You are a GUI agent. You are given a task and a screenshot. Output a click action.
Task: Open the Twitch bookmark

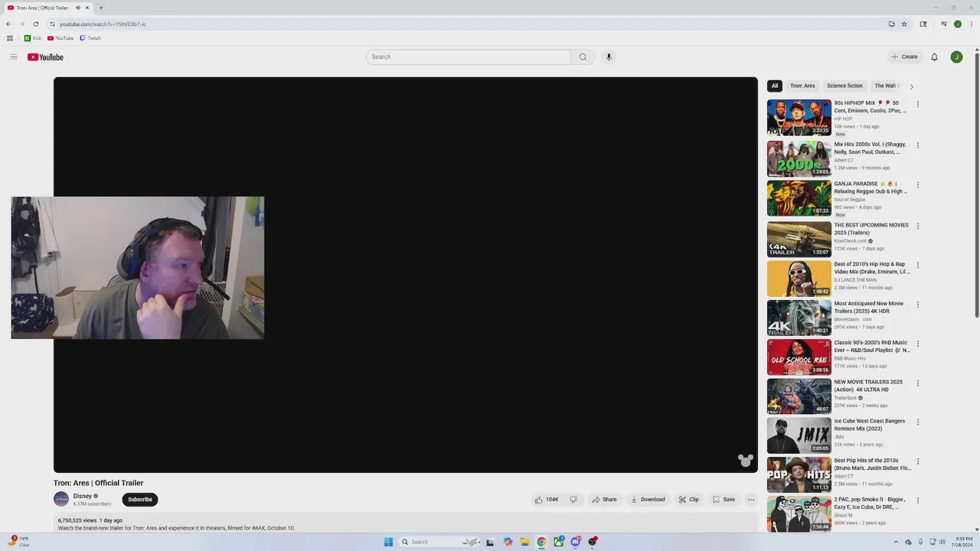click(x=90, y=38)
